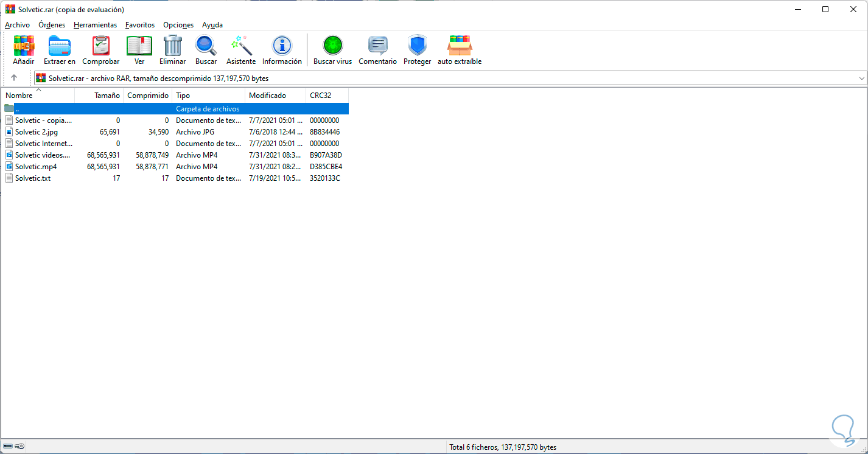Image resolution: width=868 pixels, height=454 pixels.
Task: Sort files by the Tamaño column
Action: (x=99, y=96)
